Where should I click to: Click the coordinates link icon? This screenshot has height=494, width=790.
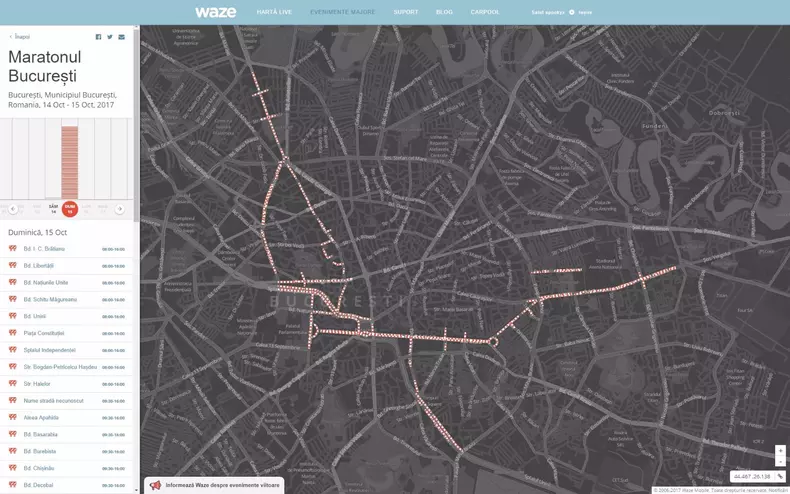780,476
